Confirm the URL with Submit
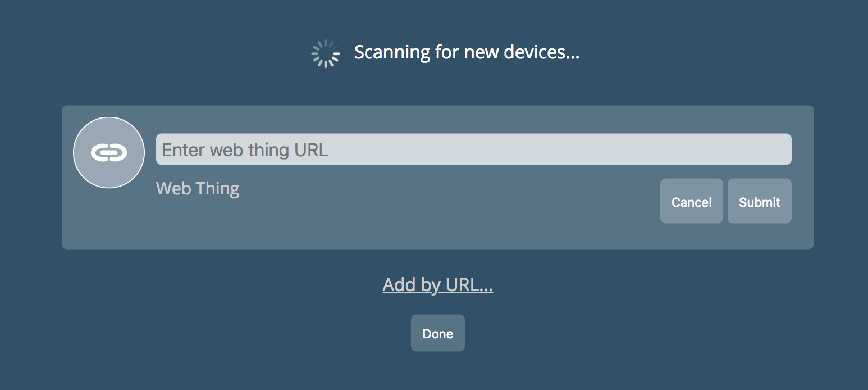This screenshot has width=868, height=390. click(x=759, y=201)
